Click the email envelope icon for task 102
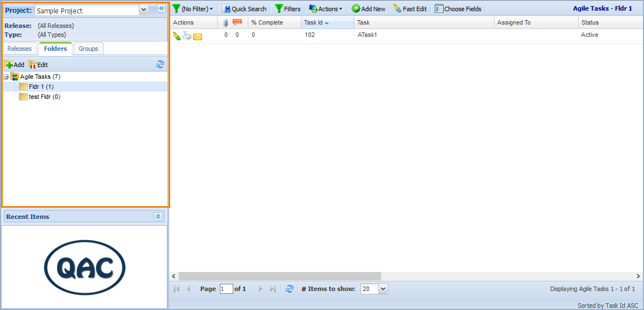 click(198, 37)
